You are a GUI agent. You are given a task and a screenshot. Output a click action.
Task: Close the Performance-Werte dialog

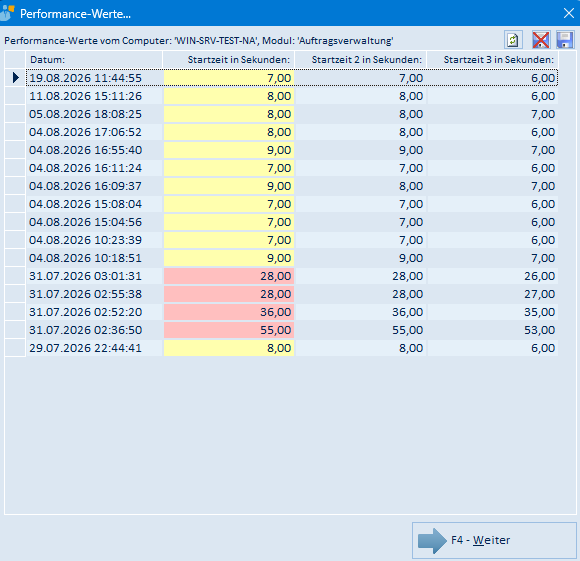click(x=569, y=13)
